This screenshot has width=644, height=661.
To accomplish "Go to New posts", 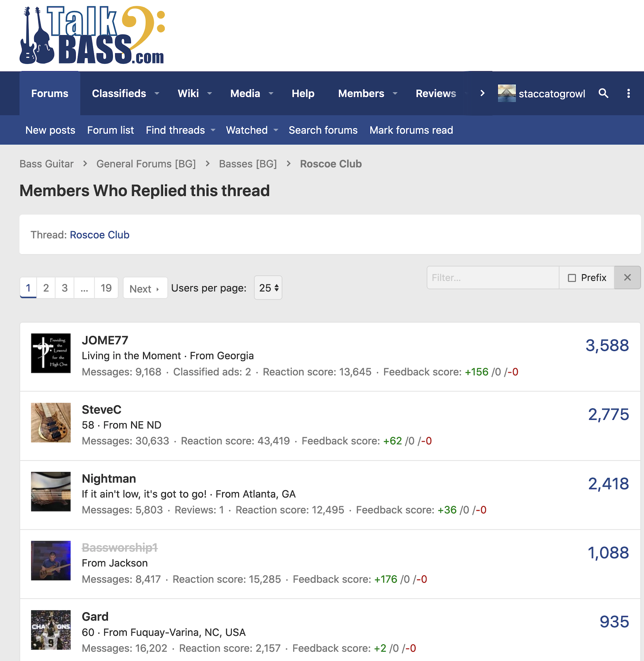I will click(x=50, y=130).
